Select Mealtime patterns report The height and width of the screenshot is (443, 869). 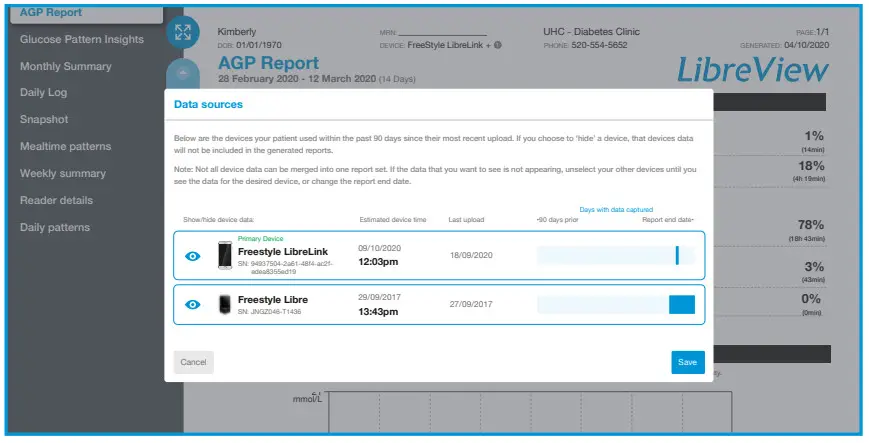(x=65, y=146)
